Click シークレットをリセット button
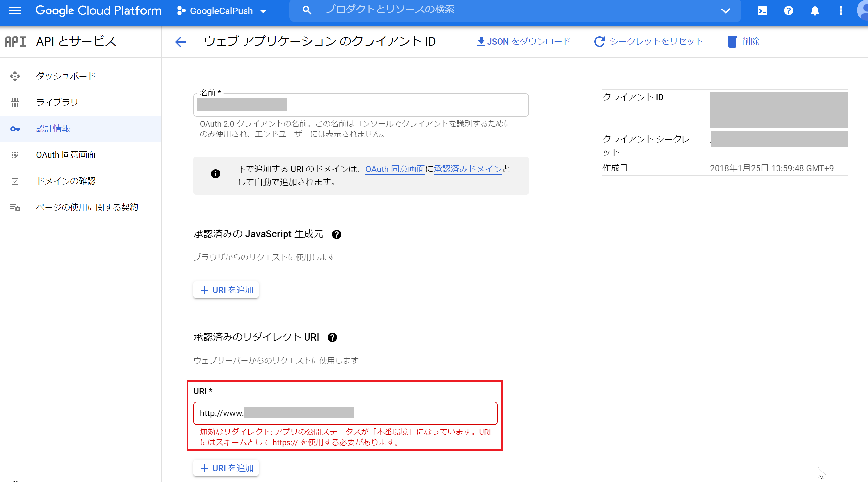Image resolution: width=868 pixels, height=482 pixels. click(x=649, y=41)
